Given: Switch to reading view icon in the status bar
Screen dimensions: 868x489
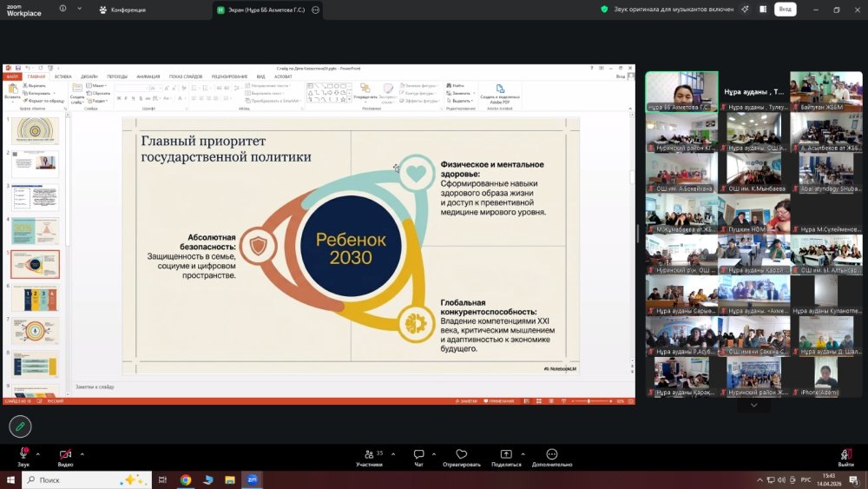Looking at the screenshot, I should 551,401.
